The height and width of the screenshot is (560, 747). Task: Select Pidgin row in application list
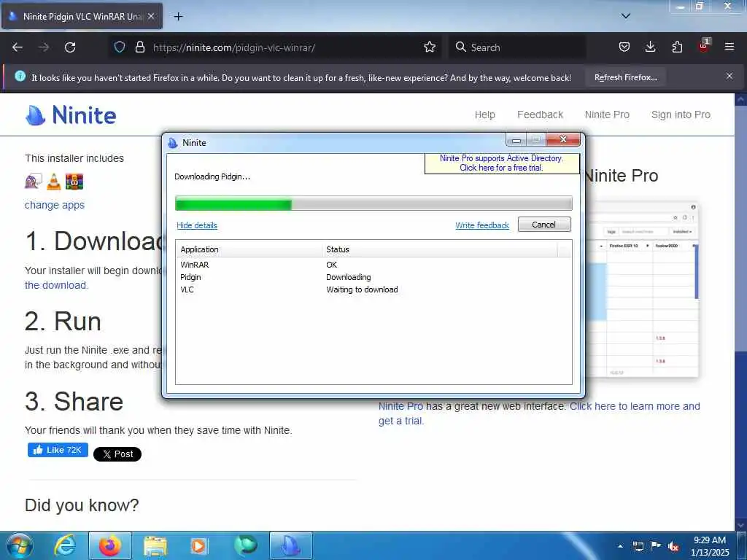coord(373,277)
